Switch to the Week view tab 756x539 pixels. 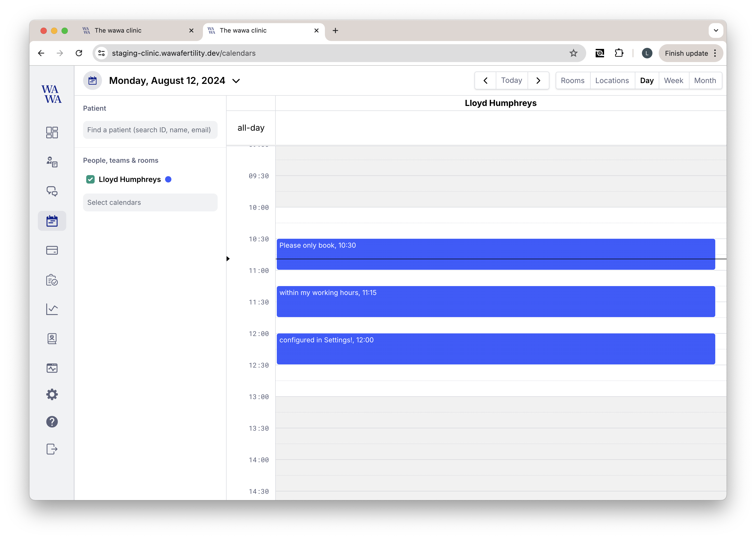[673, 81]
